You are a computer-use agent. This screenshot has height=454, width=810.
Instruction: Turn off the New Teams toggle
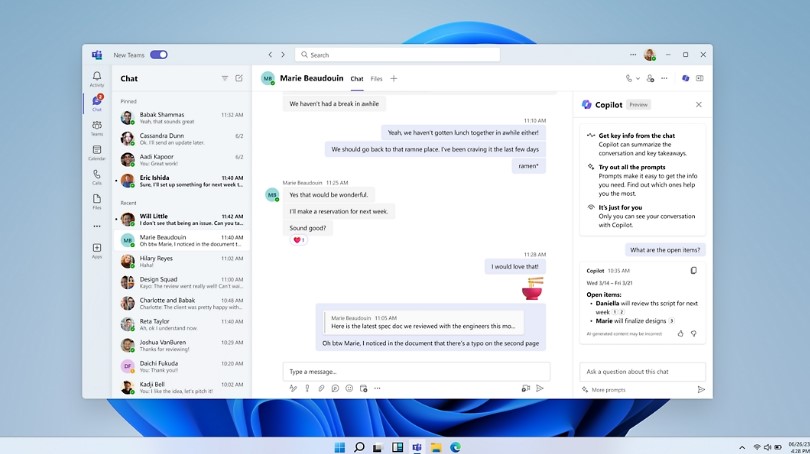tap(158, 55)
